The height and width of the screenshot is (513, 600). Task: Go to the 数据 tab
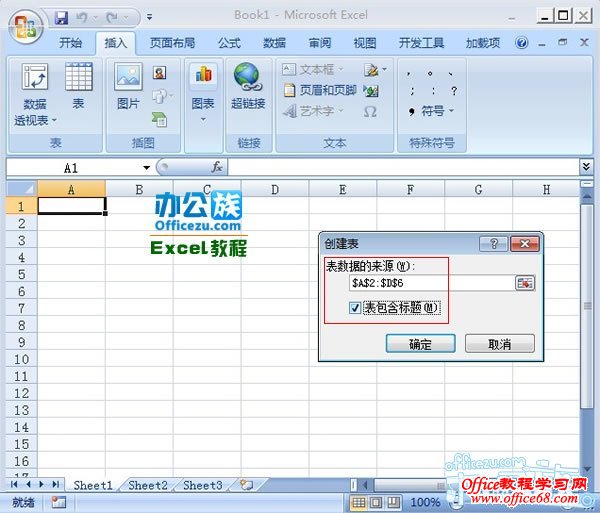[274, 43]
